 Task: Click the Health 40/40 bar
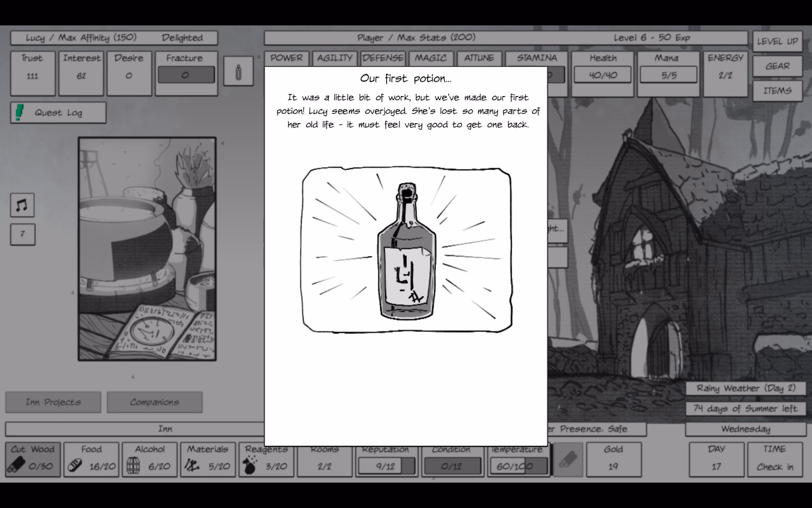pos(603,75)
